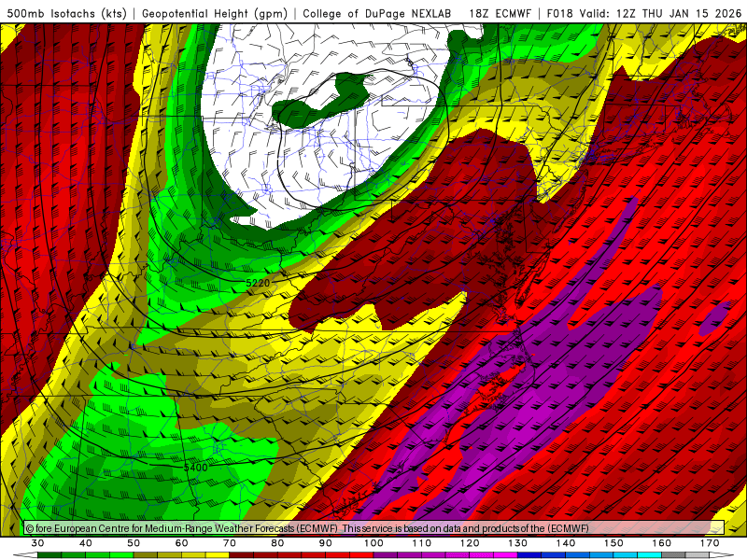Screen dimensions: 747x560
Task: Click the legend value 100
Action: click(374, 543)
